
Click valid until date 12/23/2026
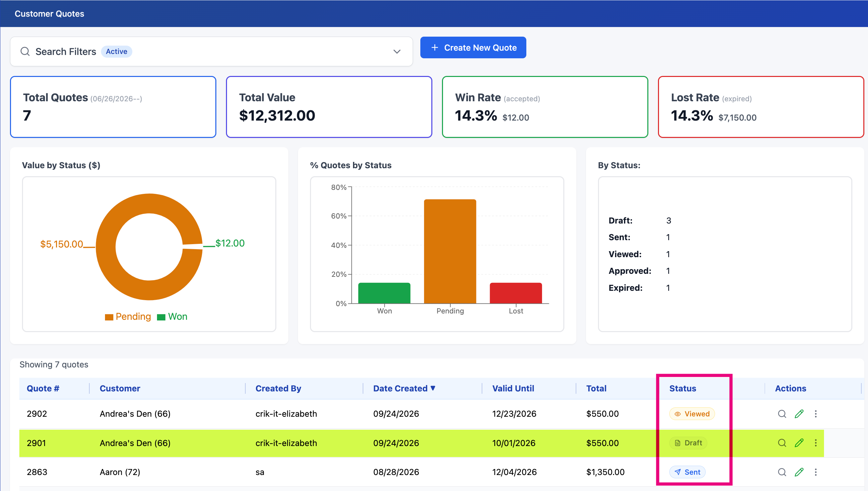[514, 414]
